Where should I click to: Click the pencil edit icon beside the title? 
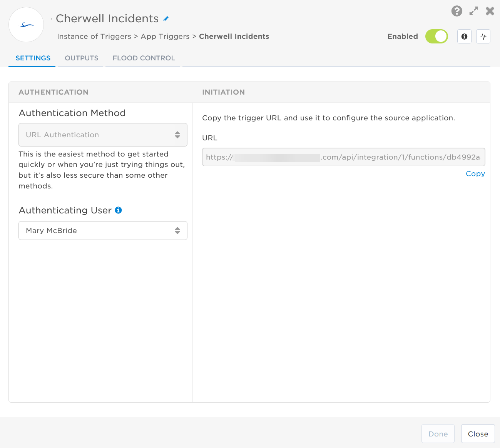166,19
